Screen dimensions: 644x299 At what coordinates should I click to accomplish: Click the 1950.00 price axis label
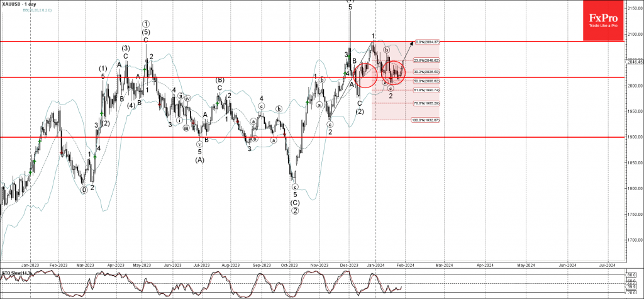tap(635, 111)
